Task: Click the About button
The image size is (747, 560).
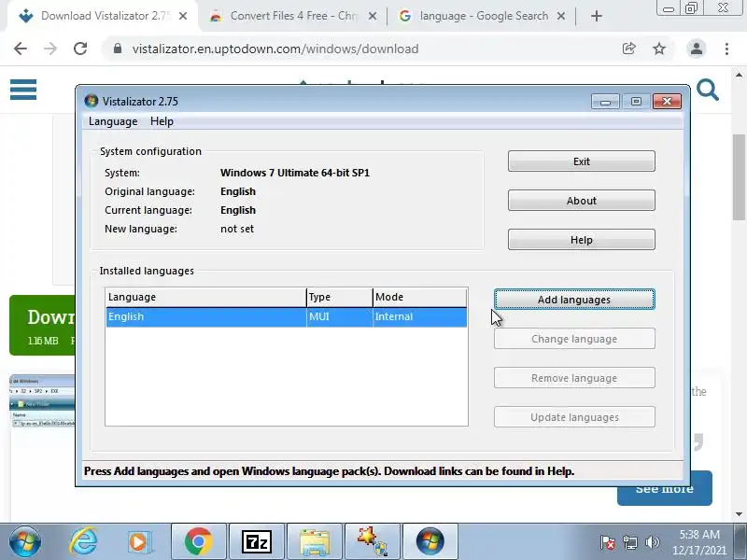Action: click(x=581, y=201)
